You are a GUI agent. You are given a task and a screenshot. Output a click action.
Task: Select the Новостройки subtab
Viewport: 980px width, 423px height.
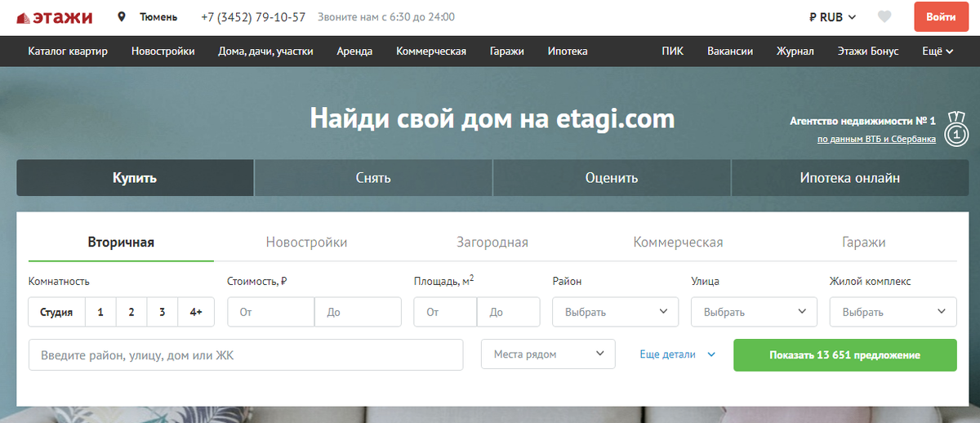coord(306,243)
